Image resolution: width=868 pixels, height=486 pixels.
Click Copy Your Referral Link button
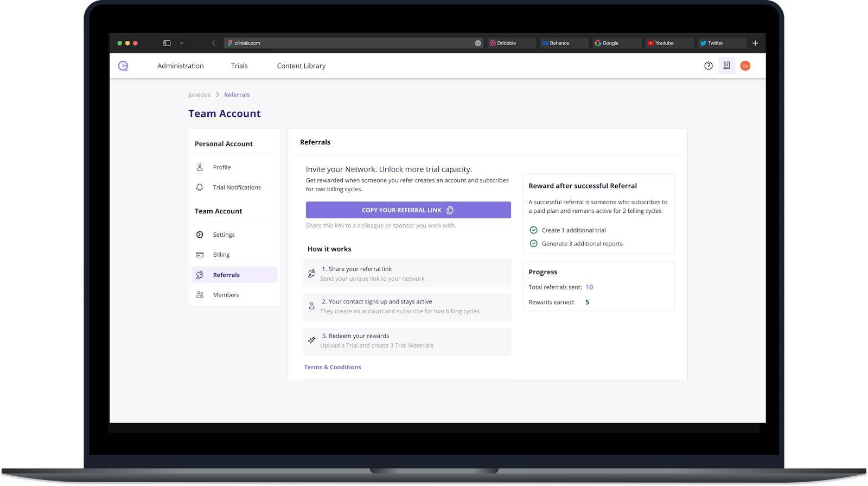tap(408, 210)
